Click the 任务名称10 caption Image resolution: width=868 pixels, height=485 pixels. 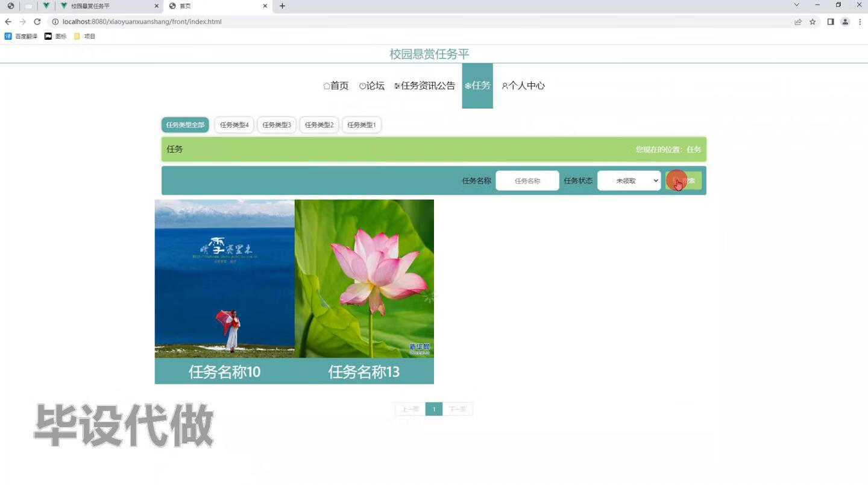[224, 372]
